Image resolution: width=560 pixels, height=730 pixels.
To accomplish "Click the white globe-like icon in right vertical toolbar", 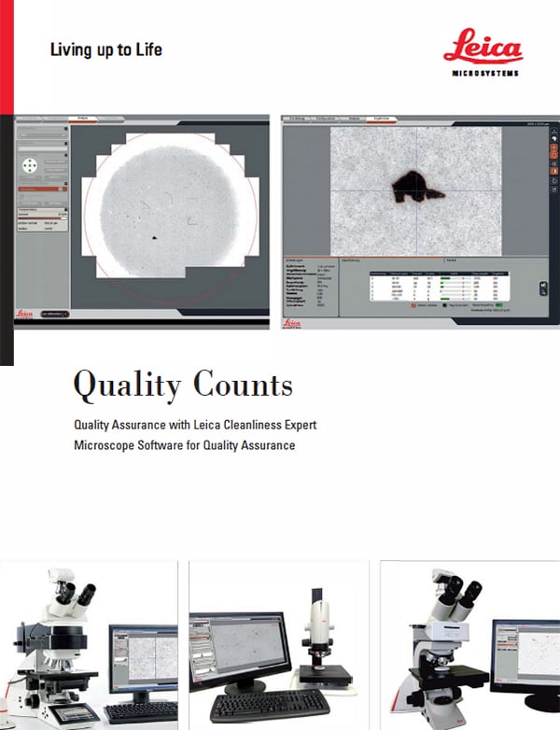I will [554, 139].
